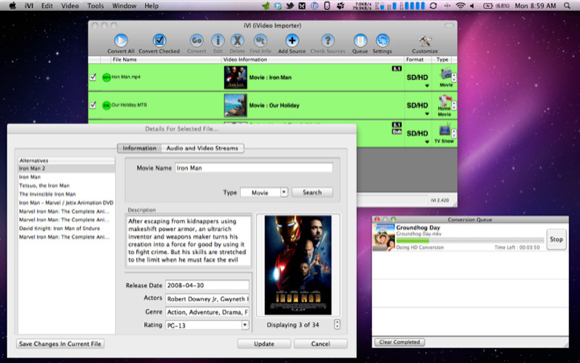Click type stepper in Iron Man Movie row
580x363 pixels.
pyautogui.click(x=454, y=77)
